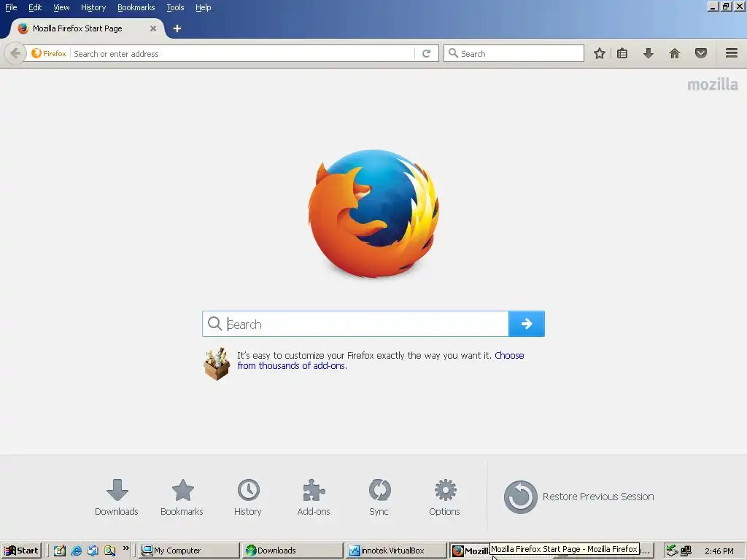Open Options from start page launcher

click(444, 497)
